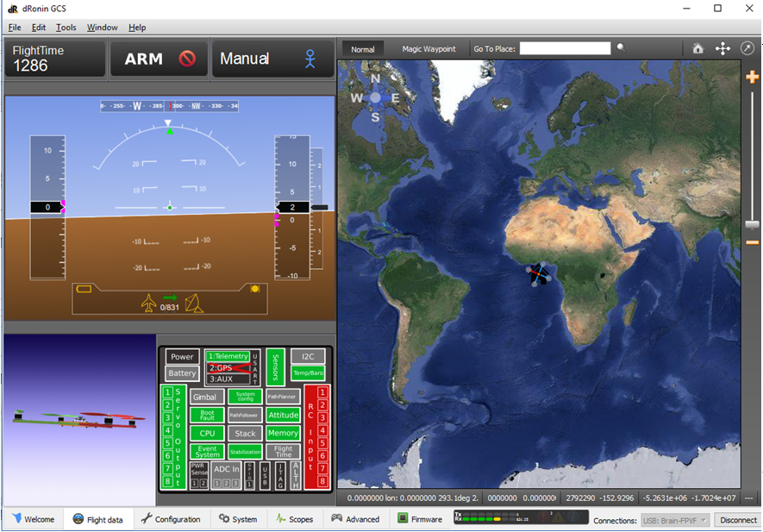Click the four-arrow center icon on map toolbar
The width and height of the screenshot is (763, 532).
point(722,48)
